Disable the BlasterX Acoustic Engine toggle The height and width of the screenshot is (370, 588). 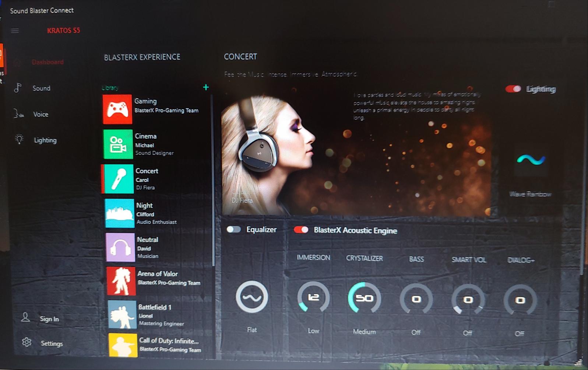point(301,230)
